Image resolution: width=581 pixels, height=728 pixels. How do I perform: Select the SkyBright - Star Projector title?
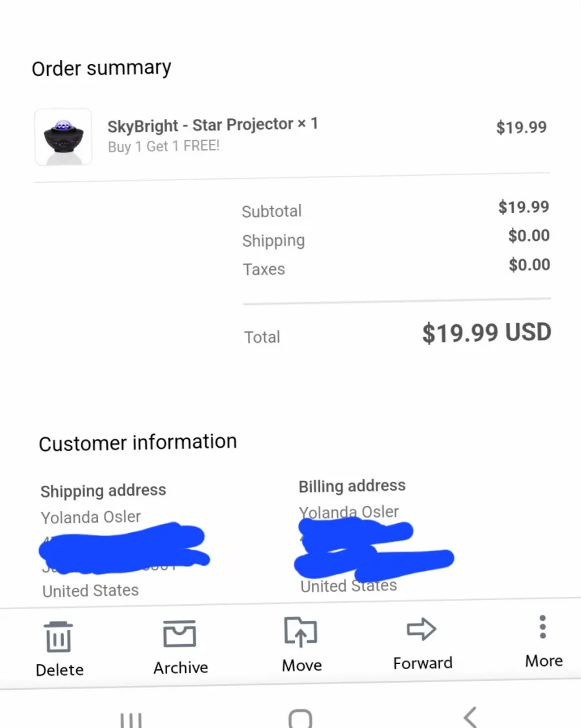(201, 125)
